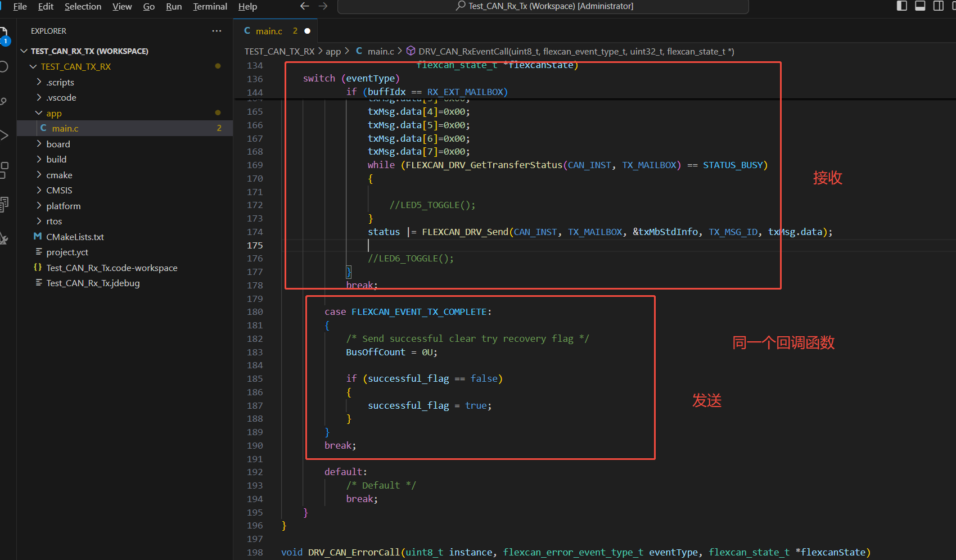The image size is (956, 560).
Task: Toggle the secondary side bar layout button
Action: pyautogui.click(x=938, y=6)
